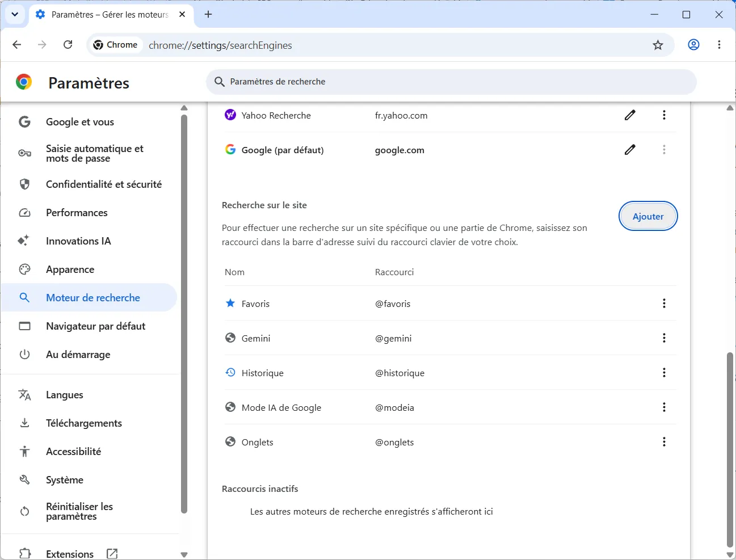The height and width of the screenshot is (560, 736).
Task: Click the Chrome logo beside Paramètres
Action: 24,82
